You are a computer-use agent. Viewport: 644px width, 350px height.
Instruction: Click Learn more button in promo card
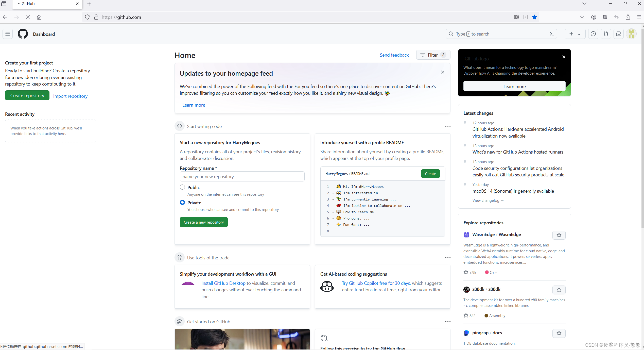click(x=514, y=86)
